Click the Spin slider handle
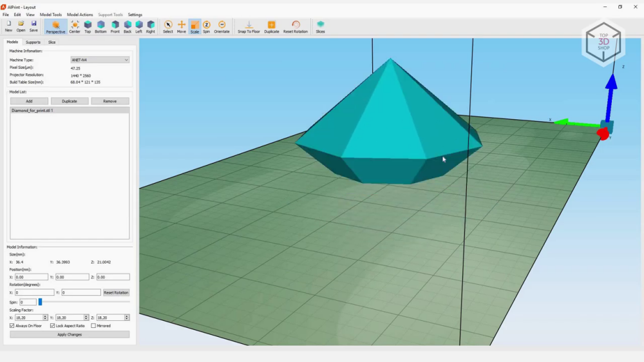The width and height of the screenshot is (644, 362). tap(40, 302)
